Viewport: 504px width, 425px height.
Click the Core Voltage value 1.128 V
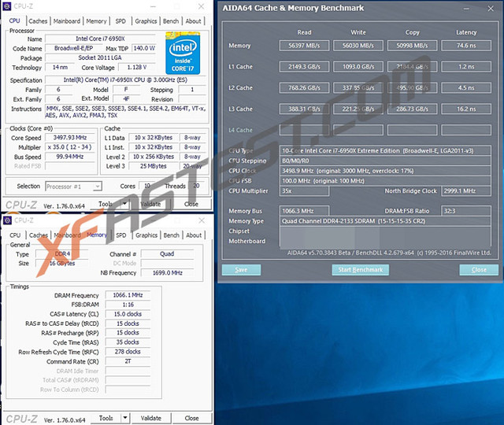137,68
